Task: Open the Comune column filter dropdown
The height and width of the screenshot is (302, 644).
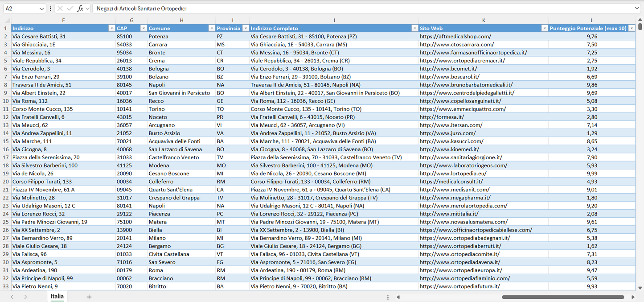Action: click(x=212, y=29)
